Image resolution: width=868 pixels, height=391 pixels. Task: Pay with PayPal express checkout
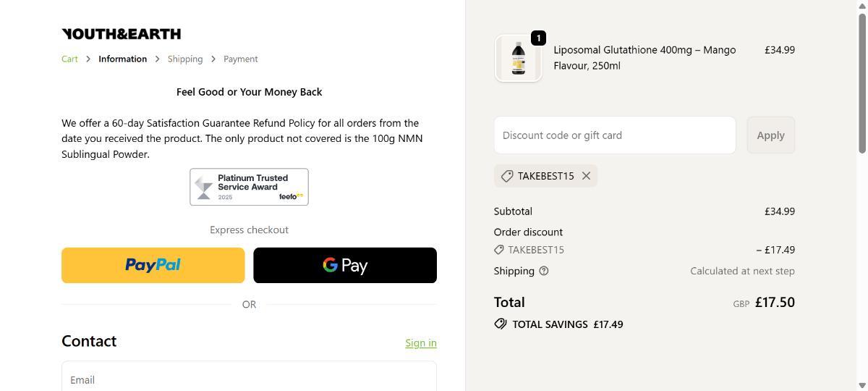pos(153,265)
